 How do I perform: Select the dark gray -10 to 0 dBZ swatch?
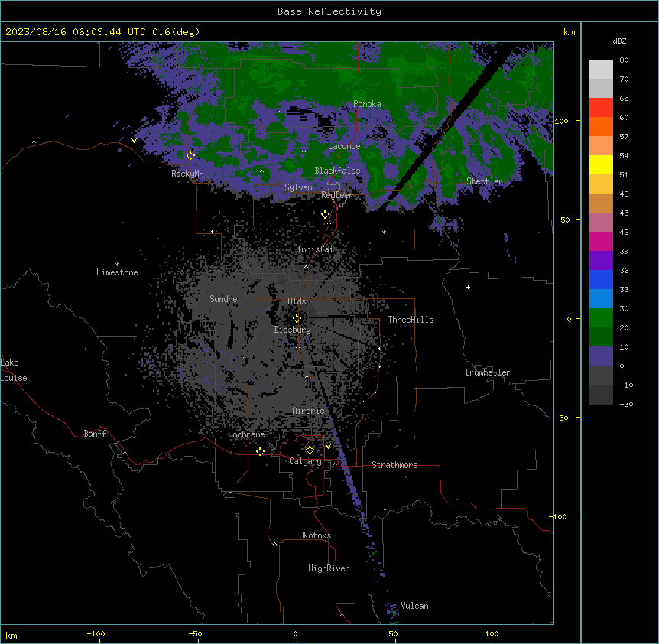pyautogui.click(x=601, y=376)
